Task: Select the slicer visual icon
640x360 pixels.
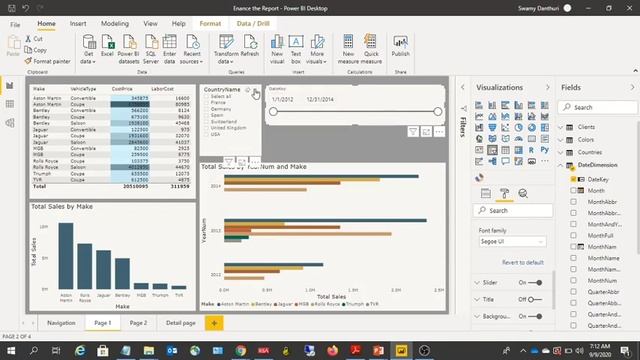Action: [x=492, y=150]
